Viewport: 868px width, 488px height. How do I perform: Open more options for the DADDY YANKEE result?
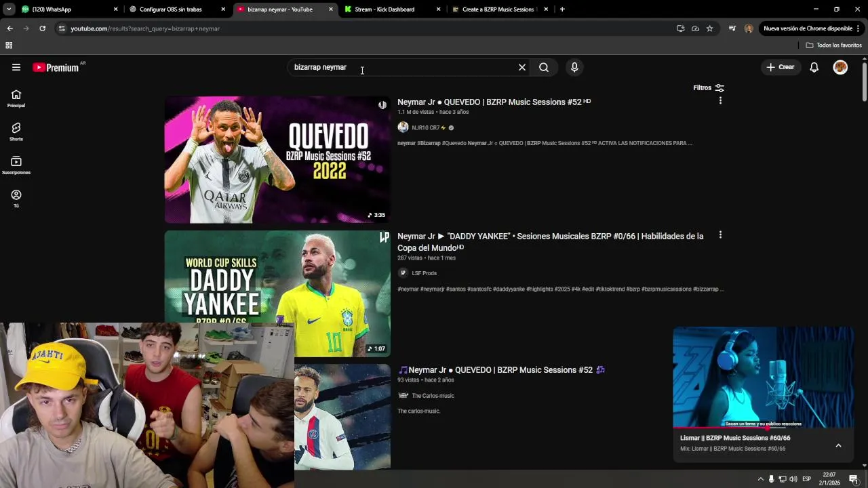point(720,235)
